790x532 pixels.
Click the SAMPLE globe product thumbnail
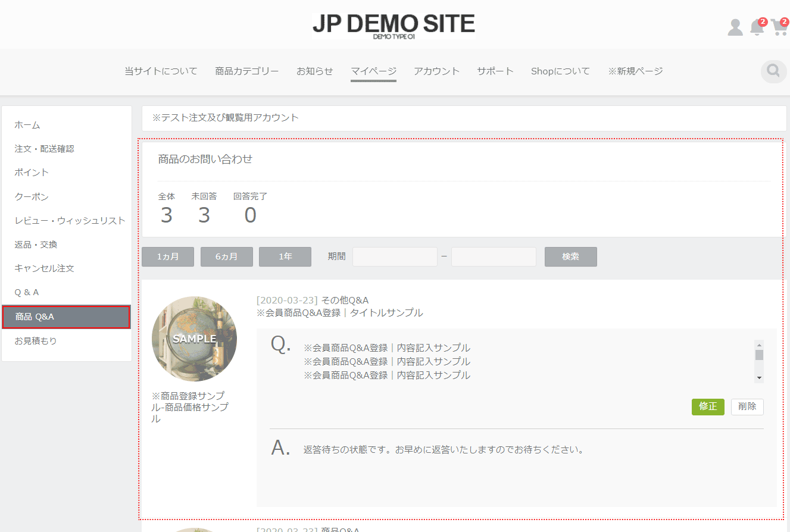[x=194, y=339]
